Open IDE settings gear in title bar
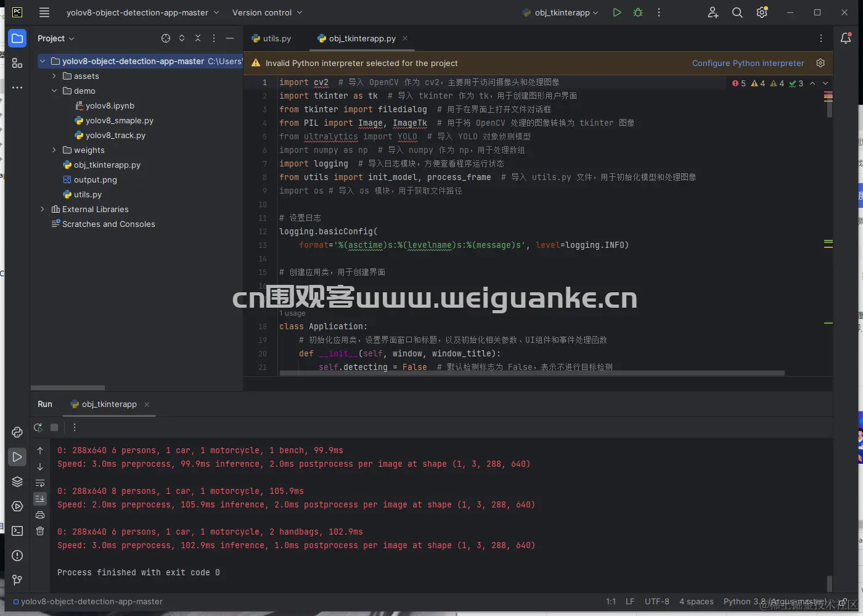Screen dimensions: 863x616 (x=762, y=12)
